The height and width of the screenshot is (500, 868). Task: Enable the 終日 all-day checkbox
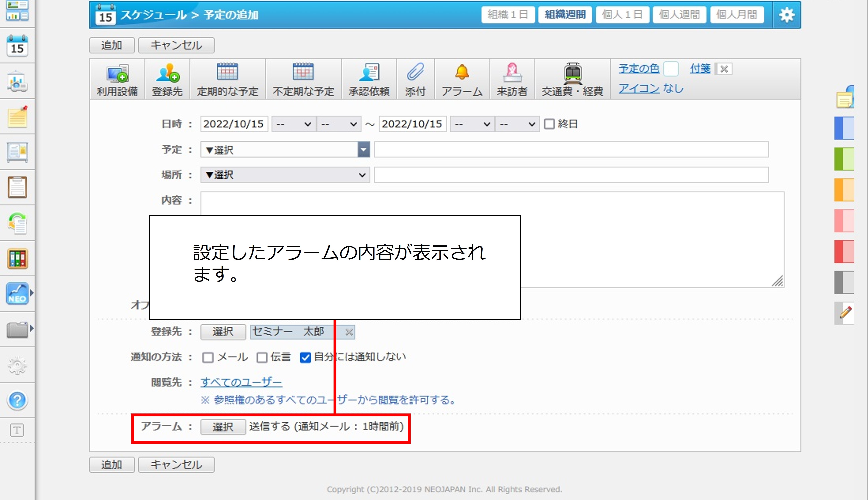pos(549,124)
